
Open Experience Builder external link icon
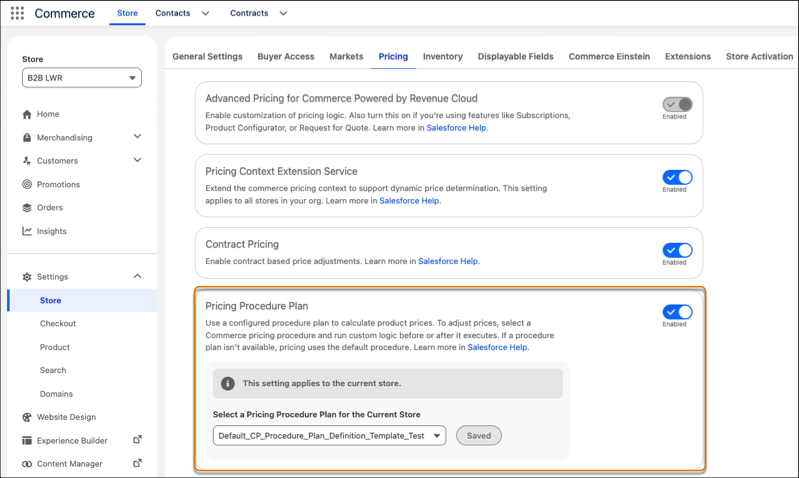pos(137,440)
